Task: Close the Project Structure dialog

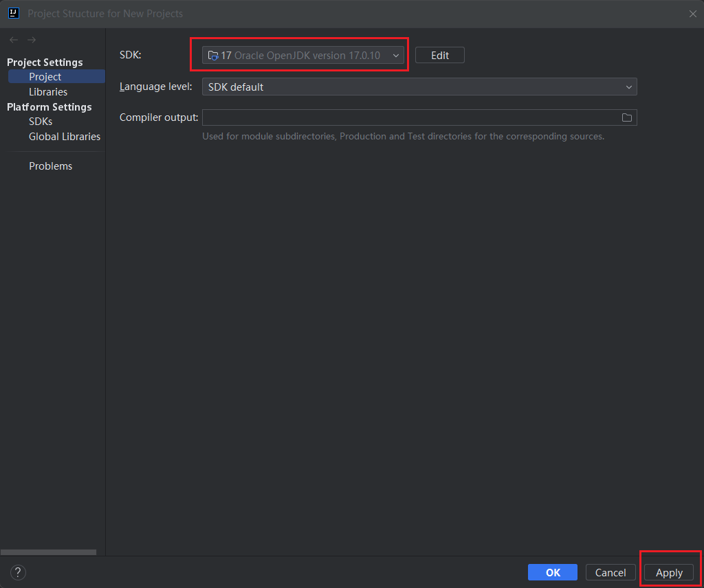Action: 693,14
